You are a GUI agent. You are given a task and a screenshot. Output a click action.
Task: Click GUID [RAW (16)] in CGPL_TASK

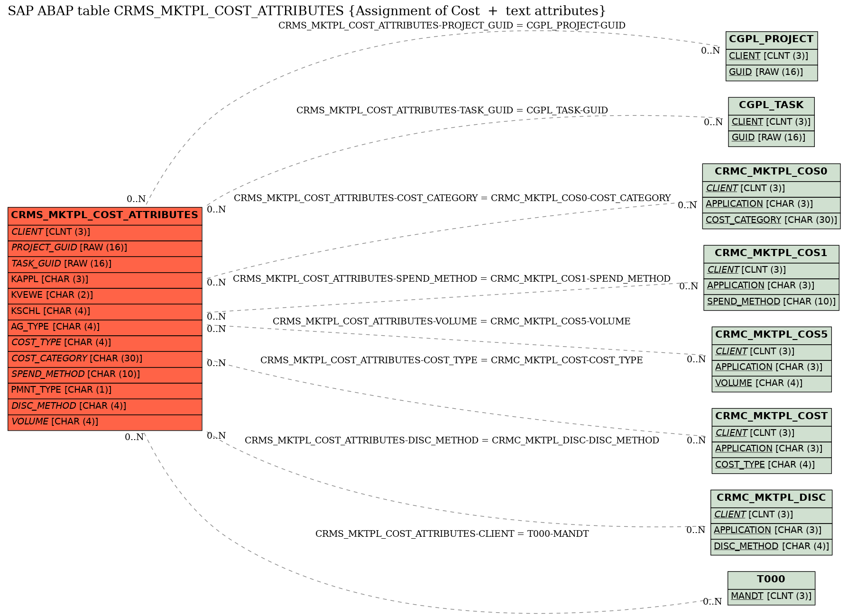coord(772,138)
